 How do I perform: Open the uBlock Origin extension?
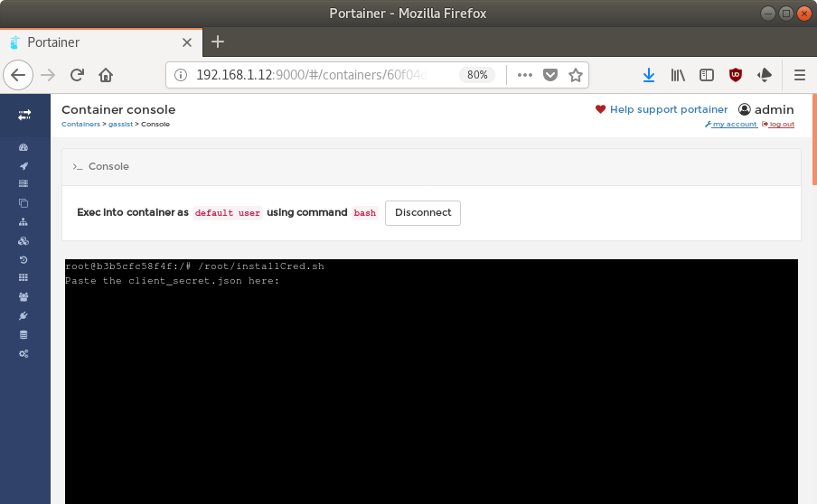click(735, 75)
